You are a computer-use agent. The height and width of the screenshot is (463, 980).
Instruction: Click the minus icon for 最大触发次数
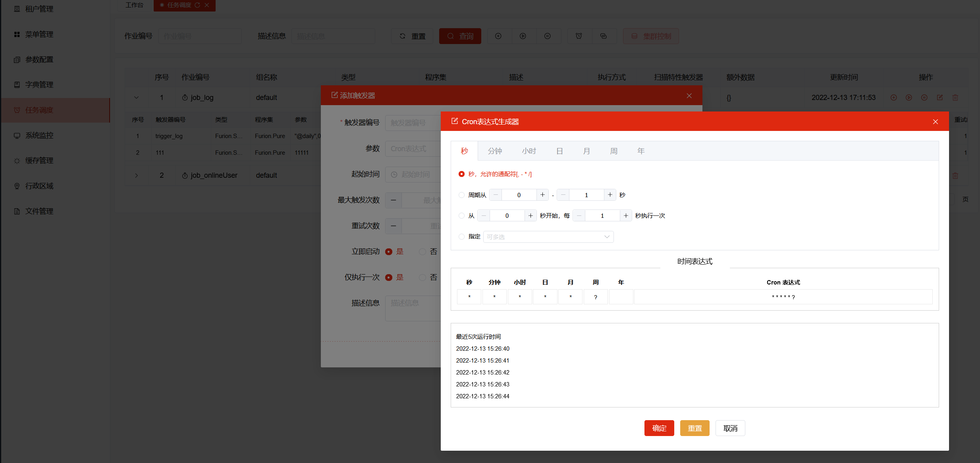[x=394, y=200]
